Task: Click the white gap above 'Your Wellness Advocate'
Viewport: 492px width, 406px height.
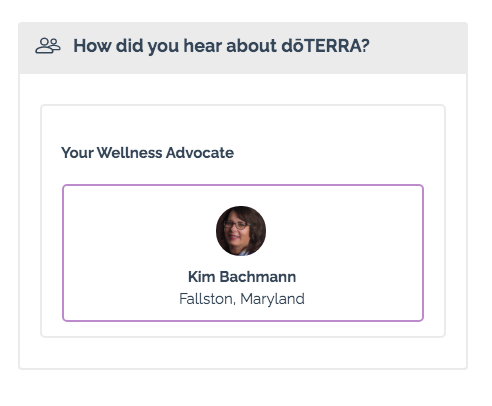Action: click(243, 125)
